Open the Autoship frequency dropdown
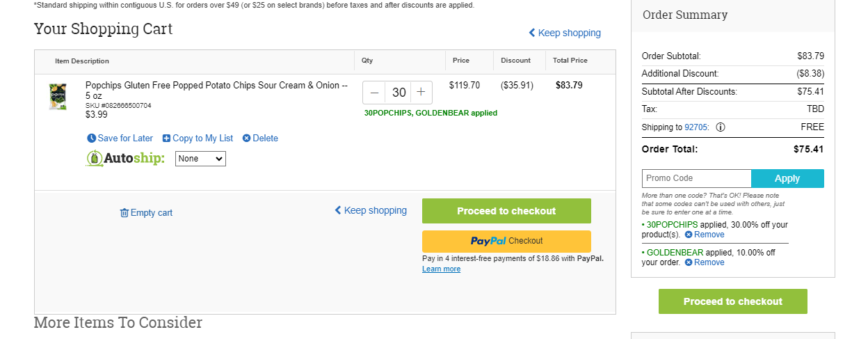Viewport: 868px width, 339px height. [x=200, y=159]
